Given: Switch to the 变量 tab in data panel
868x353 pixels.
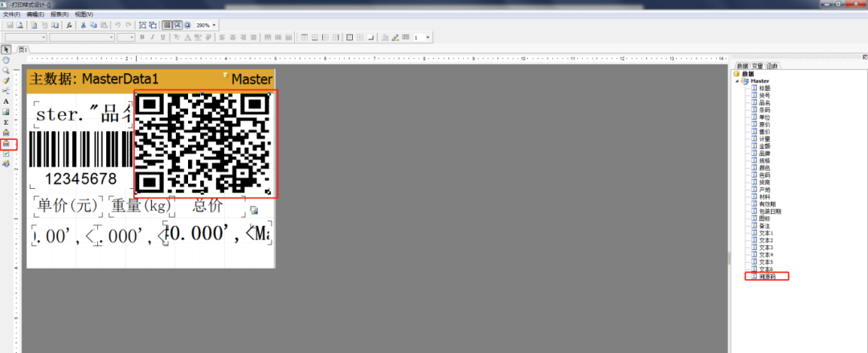Looking at the screenshot, I should tap(757, 66).
